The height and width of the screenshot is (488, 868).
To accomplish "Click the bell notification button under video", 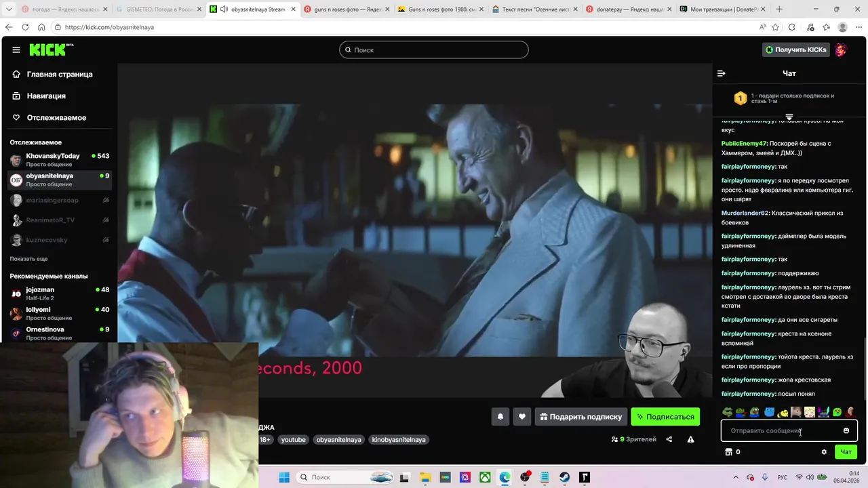I will point(500,417).
